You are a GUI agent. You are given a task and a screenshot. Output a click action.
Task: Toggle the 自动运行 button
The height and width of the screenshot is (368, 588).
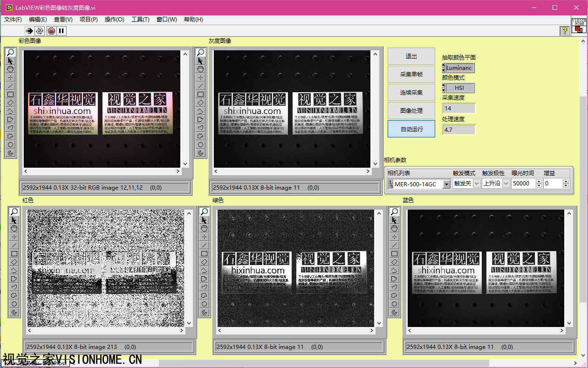[411, 129]
